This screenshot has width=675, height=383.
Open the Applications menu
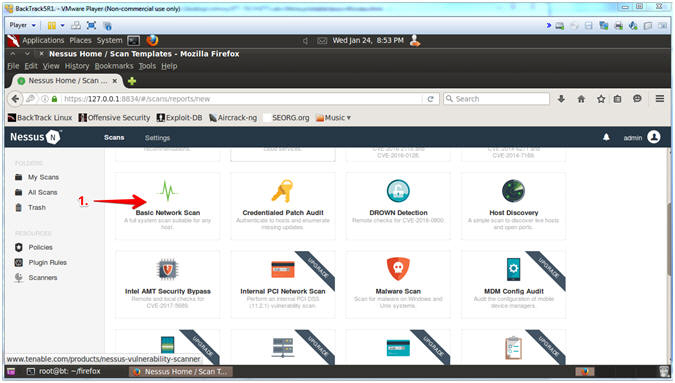click(43, 40)
